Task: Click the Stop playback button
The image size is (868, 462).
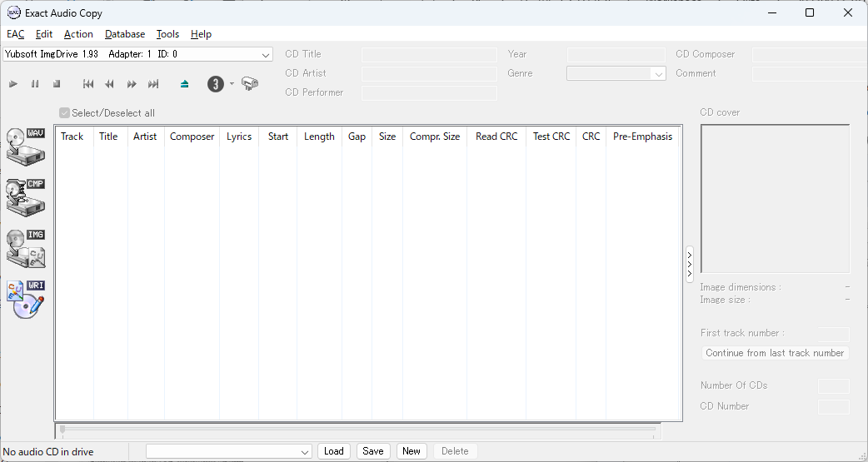Action: tap(57, 84)
